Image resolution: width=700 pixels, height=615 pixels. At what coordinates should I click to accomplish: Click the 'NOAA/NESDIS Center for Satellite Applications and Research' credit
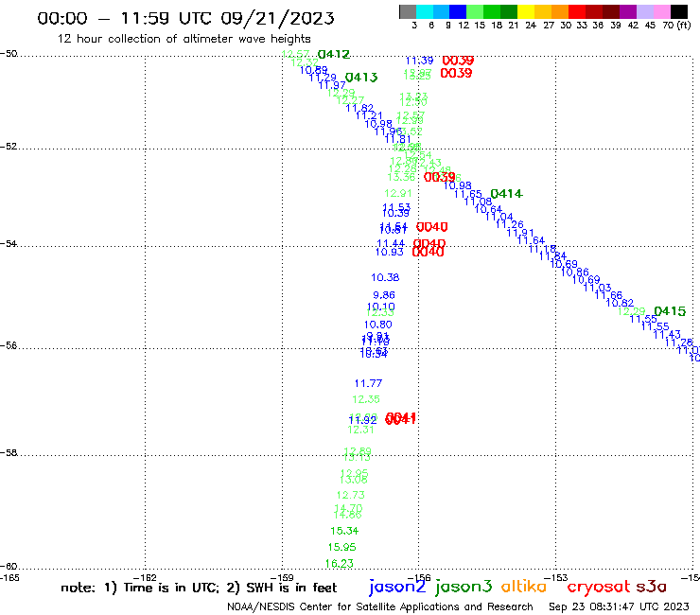point(380,606)
